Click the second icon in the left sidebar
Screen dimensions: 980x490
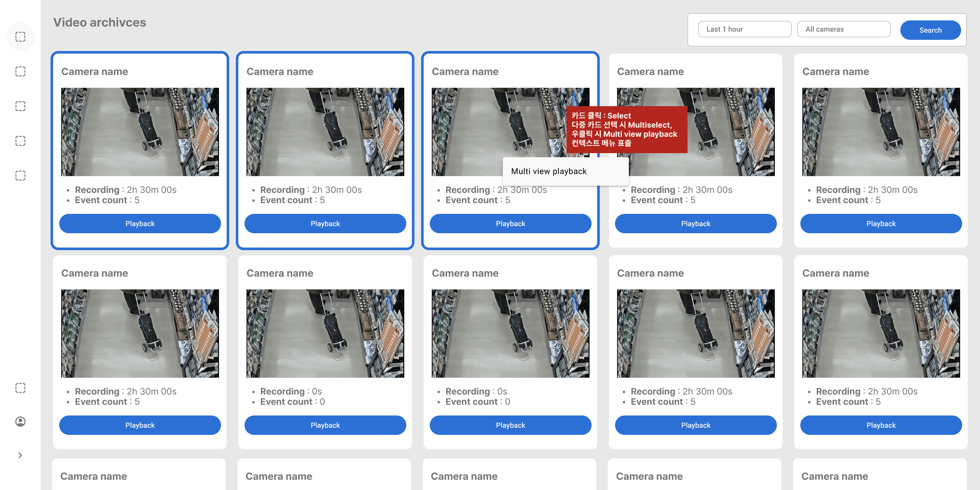click(x=20, y=71)
